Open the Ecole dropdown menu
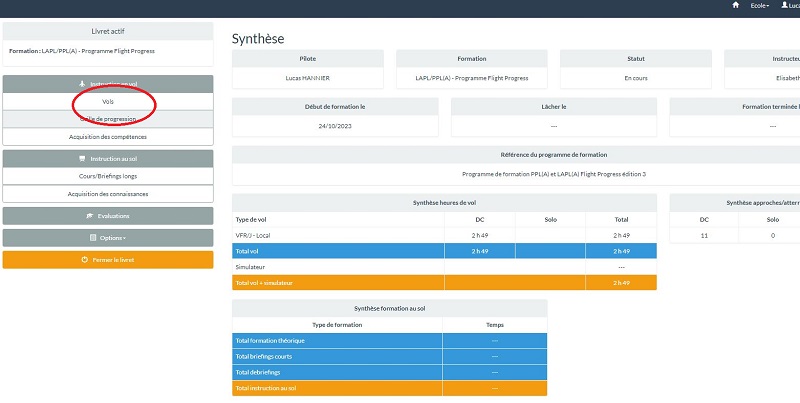The width and height of the screenshot is (800, 403). pos(760,6)
